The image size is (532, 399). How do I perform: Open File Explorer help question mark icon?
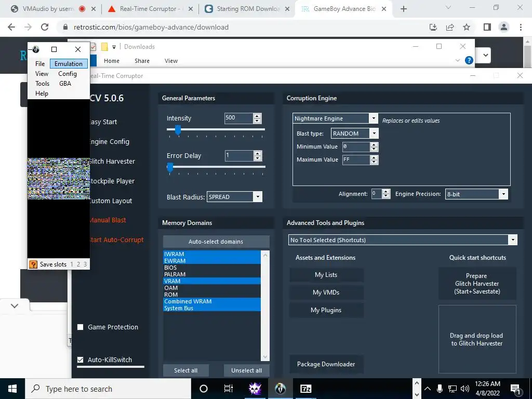pos(469,60)
